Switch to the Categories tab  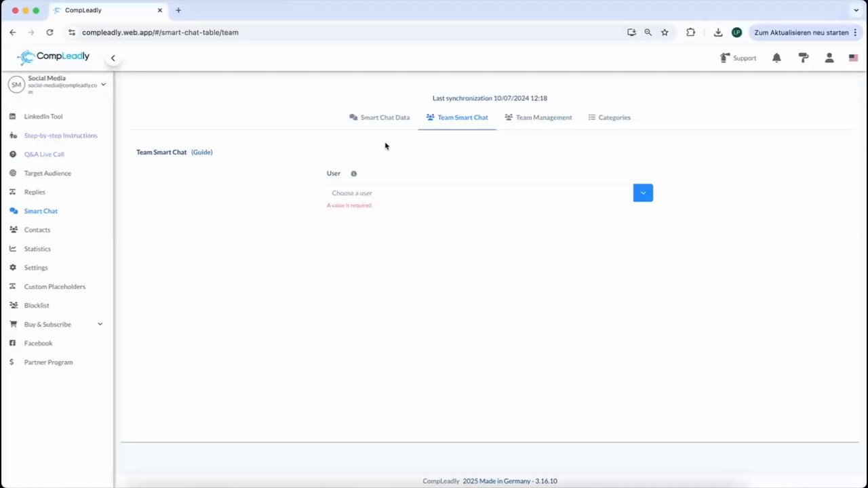(609, 117)
